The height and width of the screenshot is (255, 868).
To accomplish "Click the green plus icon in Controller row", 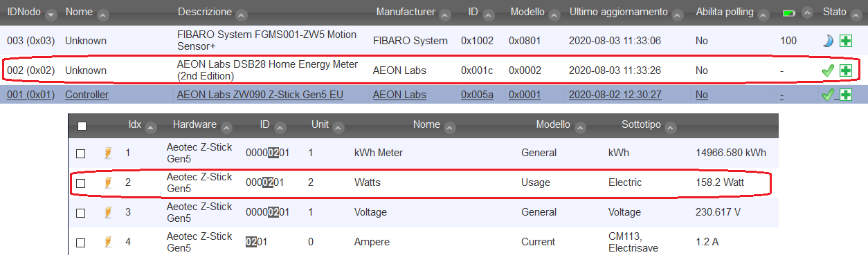I will [846, 95].
